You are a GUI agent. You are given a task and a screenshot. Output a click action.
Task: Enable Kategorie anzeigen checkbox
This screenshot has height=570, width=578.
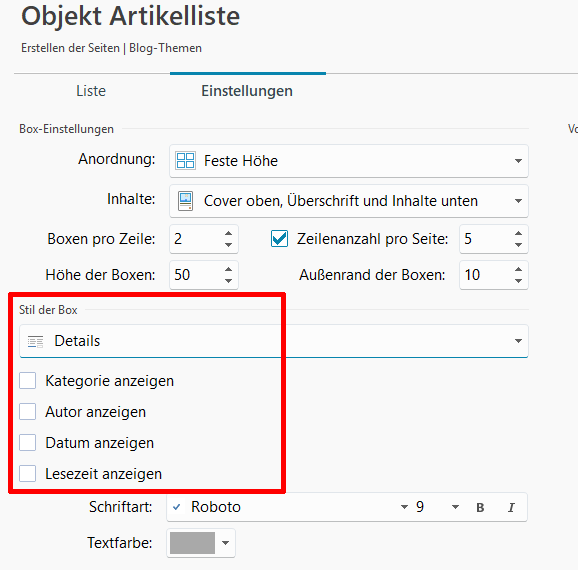pyautogui.click(x=28, y=380)
